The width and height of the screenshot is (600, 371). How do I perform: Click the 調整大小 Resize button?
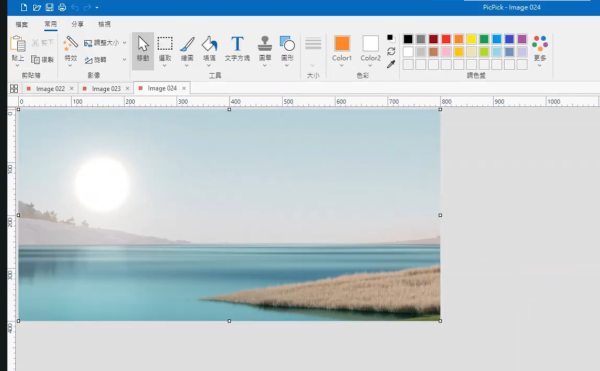(x=101, y=42)
